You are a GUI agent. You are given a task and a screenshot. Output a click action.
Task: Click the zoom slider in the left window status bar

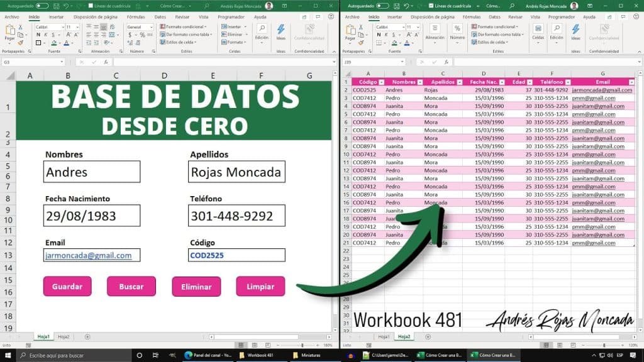pos(302,346)
